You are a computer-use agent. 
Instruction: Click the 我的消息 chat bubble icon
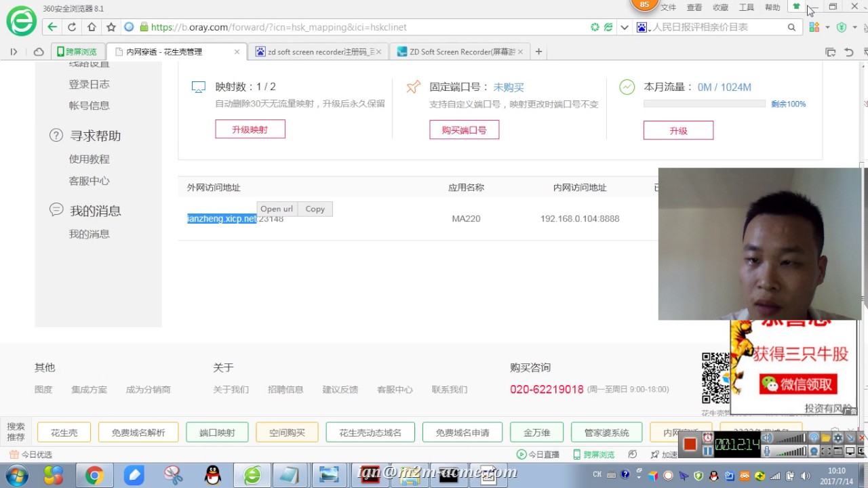click(56, 210)
